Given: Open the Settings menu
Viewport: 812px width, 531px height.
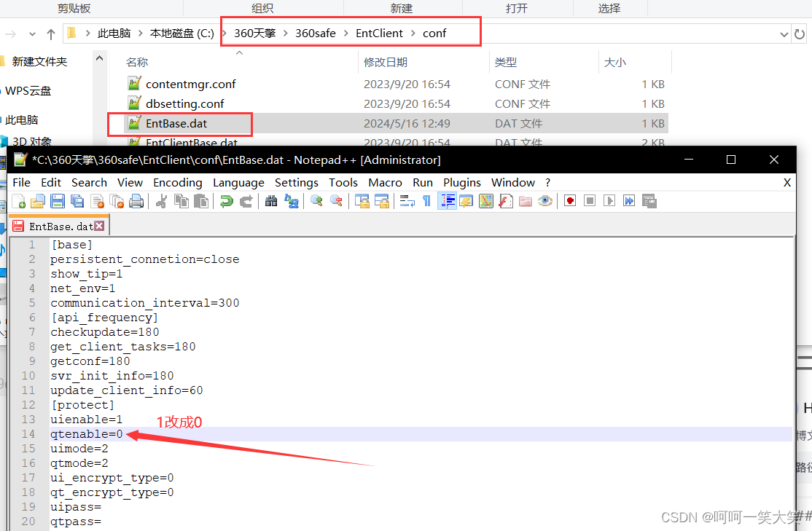Looking at the screenshot, I should tap(297, 183).
